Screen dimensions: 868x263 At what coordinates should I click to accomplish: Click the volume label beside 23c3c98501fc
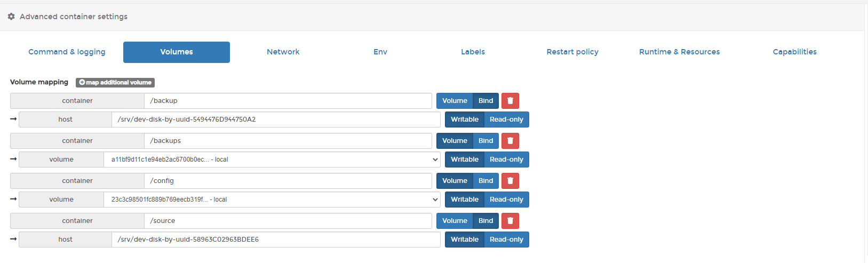(61, 200)
